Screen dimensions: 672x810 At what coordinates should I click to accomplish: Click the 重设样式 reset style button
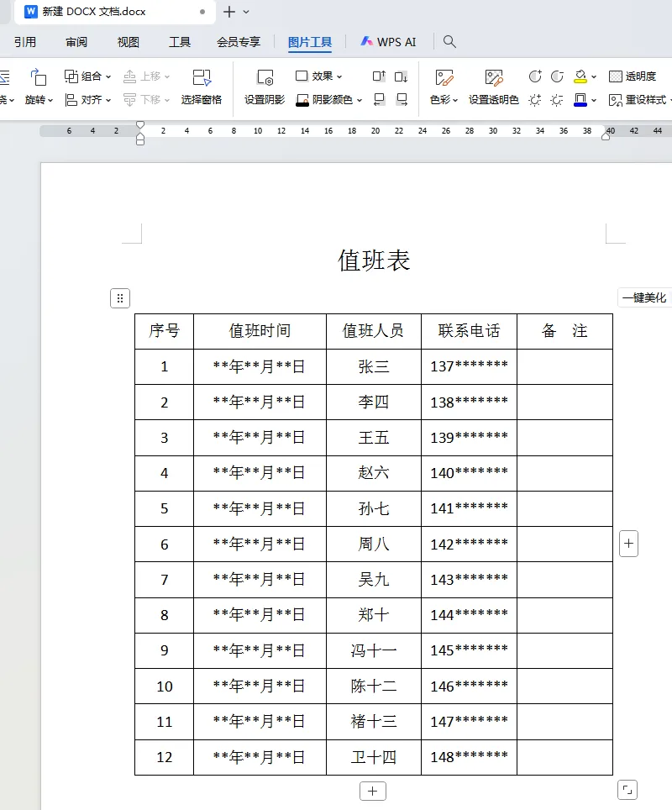click(x=638, y=100)
